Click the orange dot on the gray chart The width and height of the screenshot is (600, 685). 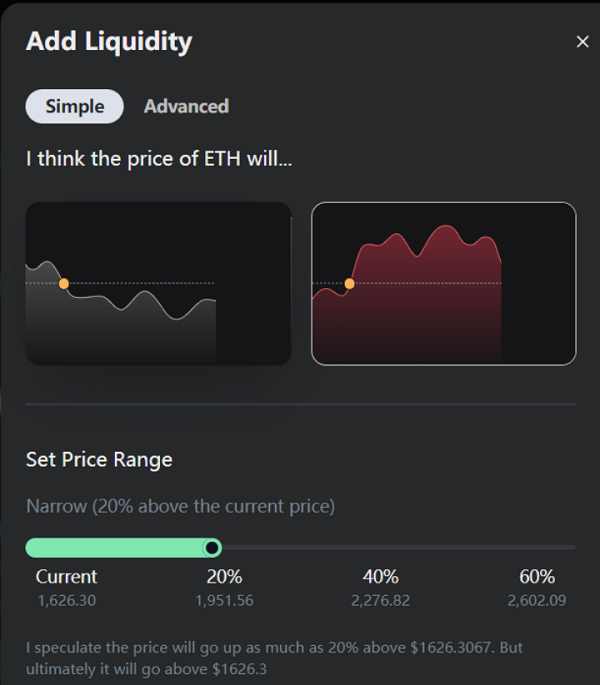[64, 284]
